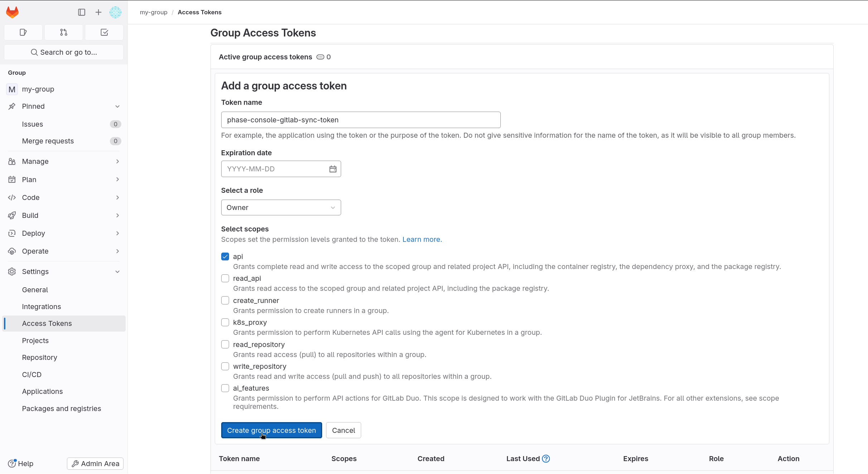Screen dimensions: 868x474
Task: Click inside the Token name field
Action: pyautogui.click(x=360, y=120)
